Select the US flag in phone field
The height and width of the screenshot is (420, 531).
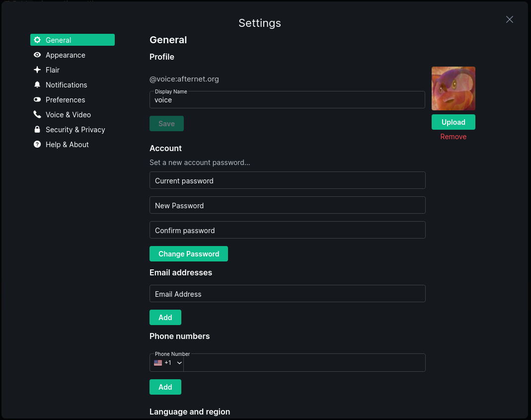[158, 363]
